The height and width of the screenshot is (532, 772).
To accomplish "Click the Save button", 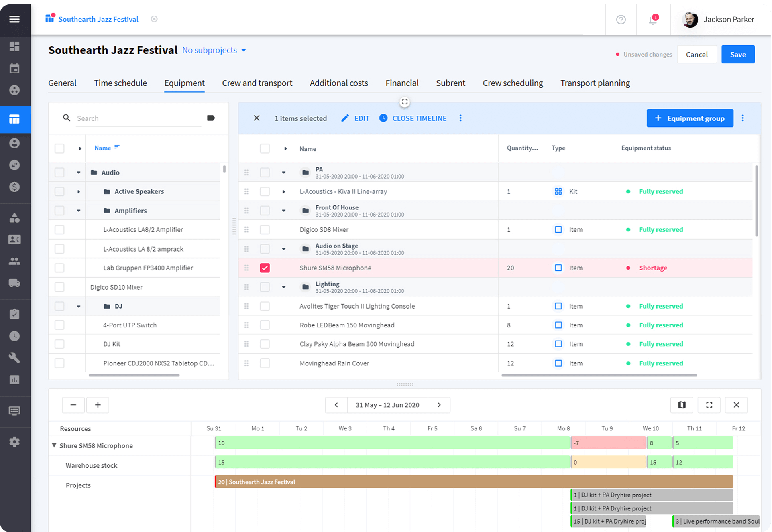I will pyautogui.click(x=737, y=55).
